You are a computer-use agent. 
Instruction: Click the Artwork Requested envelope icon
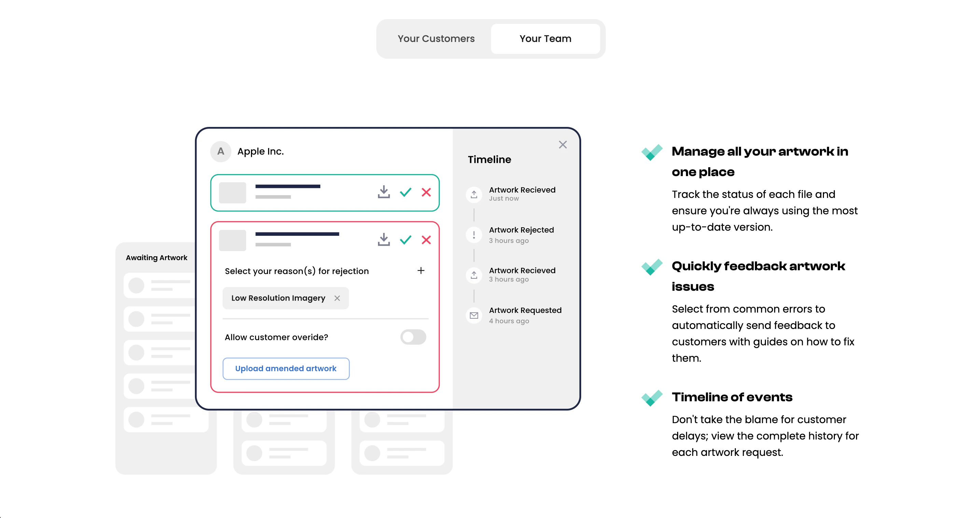point(474,315)
